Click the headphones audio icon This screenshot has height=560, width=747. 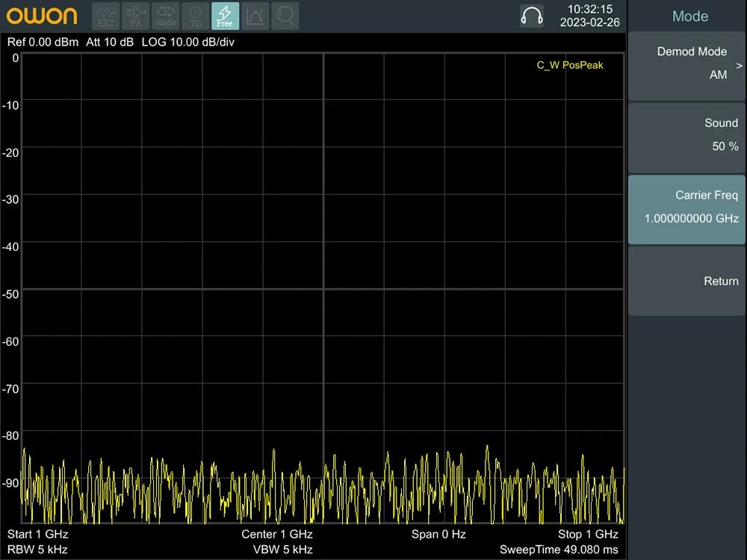(x=532, y=16)
